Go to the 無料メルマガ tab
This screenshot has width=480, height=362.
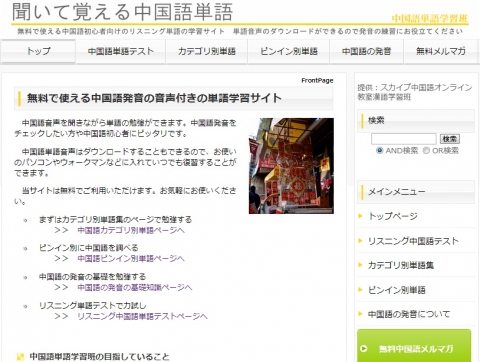pos(441,51)
